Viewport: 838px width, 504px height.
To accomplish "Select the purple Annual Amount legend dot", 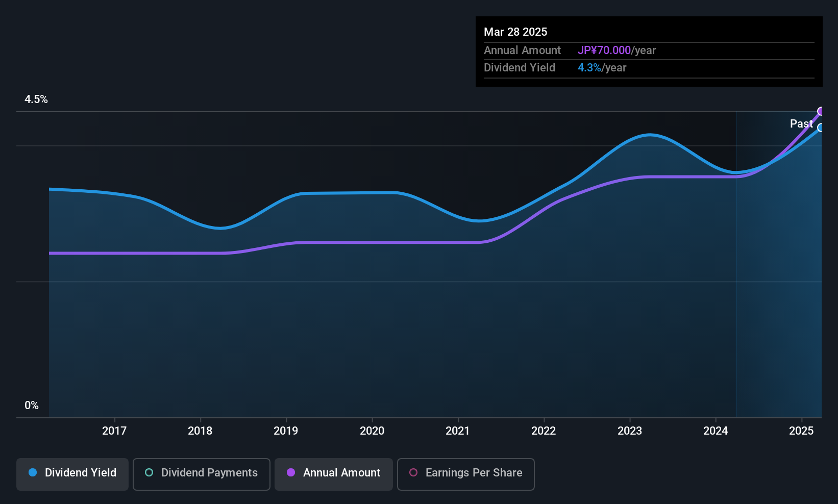I will point(291,473).
